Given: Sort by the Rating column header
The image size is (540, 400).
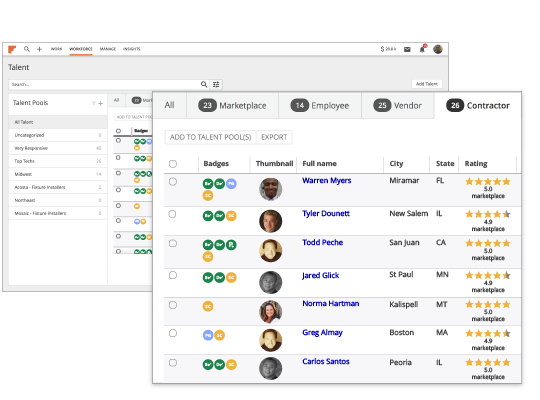Looking at the screenshot, I should tap(476, 164).
